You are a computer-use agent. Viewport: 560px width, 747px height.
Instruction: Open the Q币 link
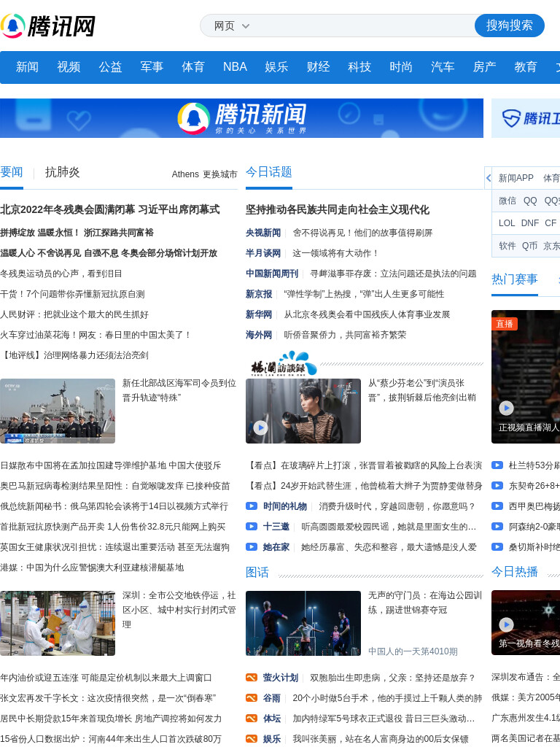529,246
